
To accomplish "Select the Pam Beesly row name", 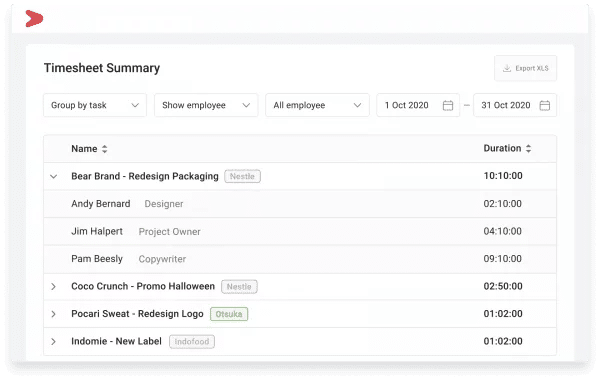I will 97,259.
